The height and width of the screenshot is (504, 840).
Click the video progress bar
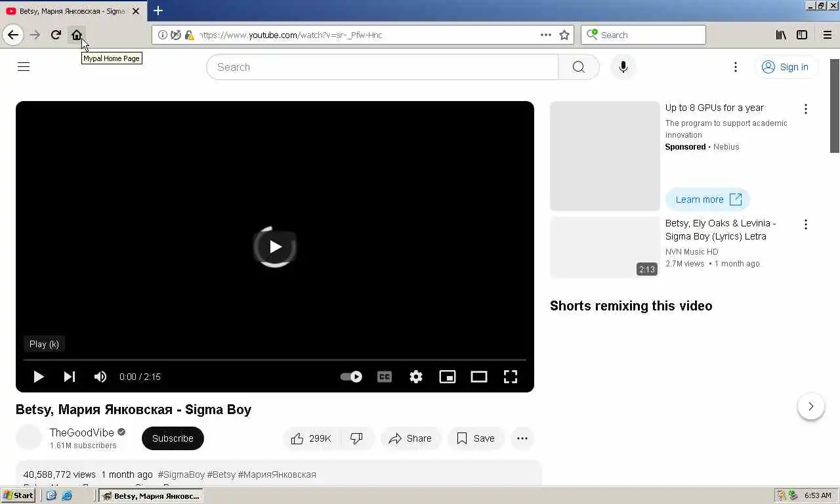pos(275,360)
